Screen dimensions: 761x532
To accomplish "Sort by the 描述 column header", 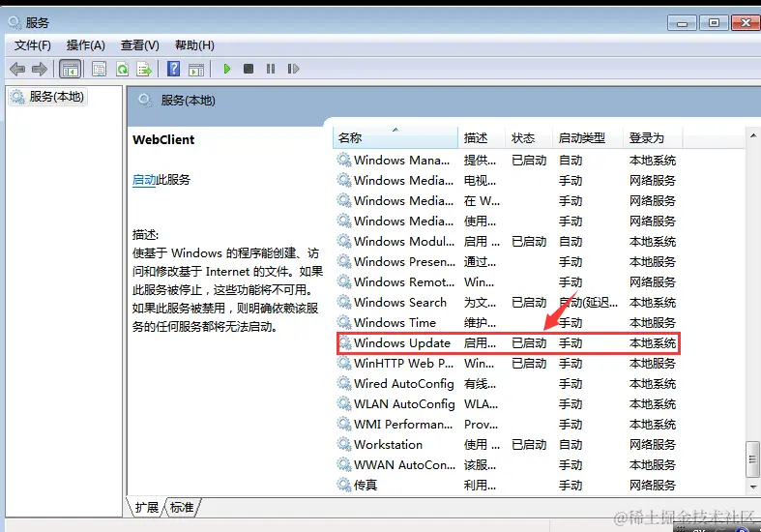I will tap(482, 138).
